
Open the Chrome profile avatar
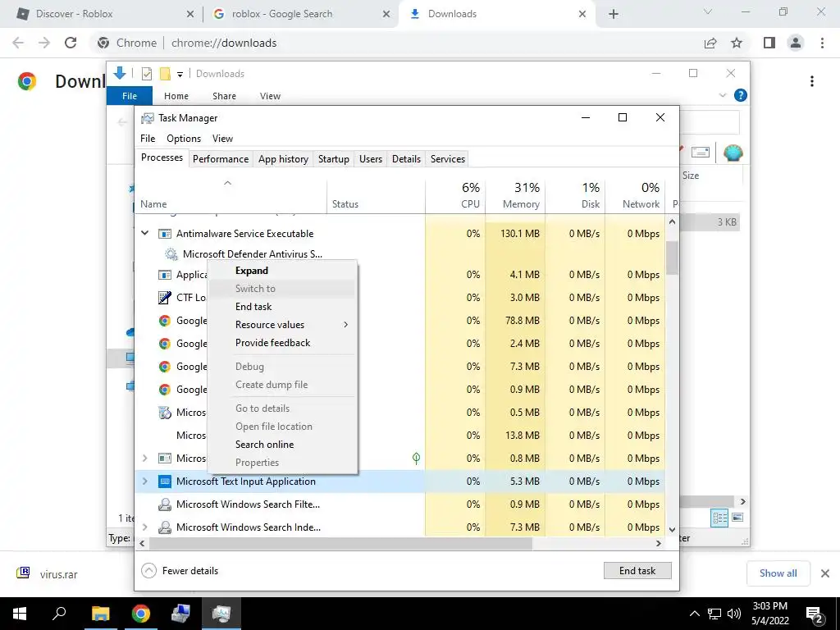pos(796,43)
